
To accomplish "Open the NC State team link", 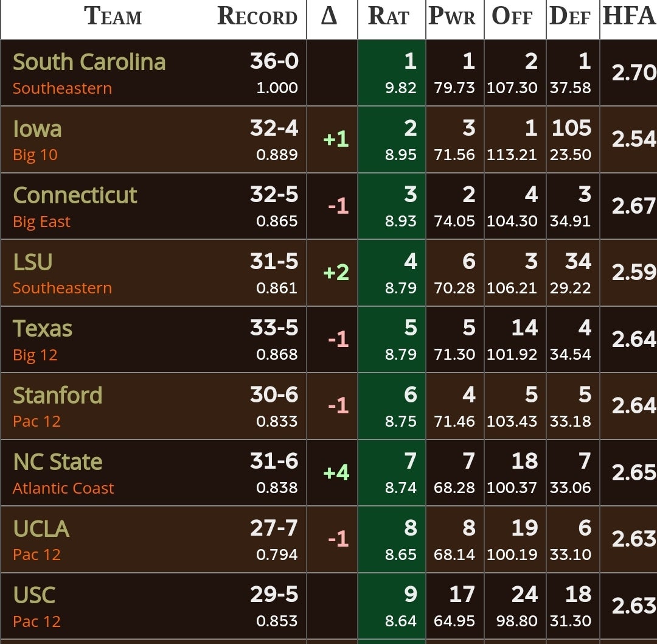I will tap(58, 462).
